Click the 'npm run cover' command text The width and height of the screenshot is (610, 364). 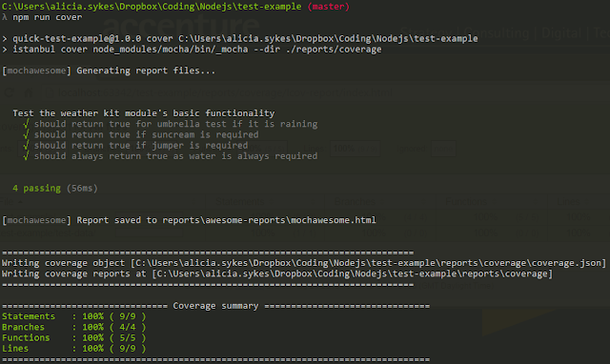click(x=47, y=17)
